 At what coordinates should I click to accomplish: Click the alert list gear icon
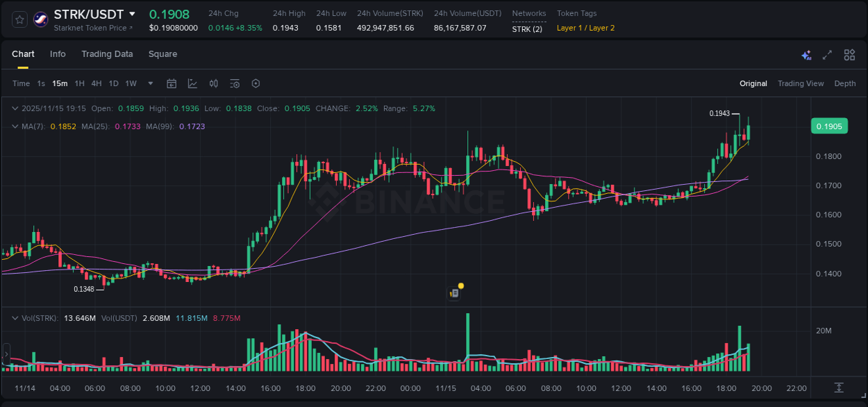click(x=234, y=83)
